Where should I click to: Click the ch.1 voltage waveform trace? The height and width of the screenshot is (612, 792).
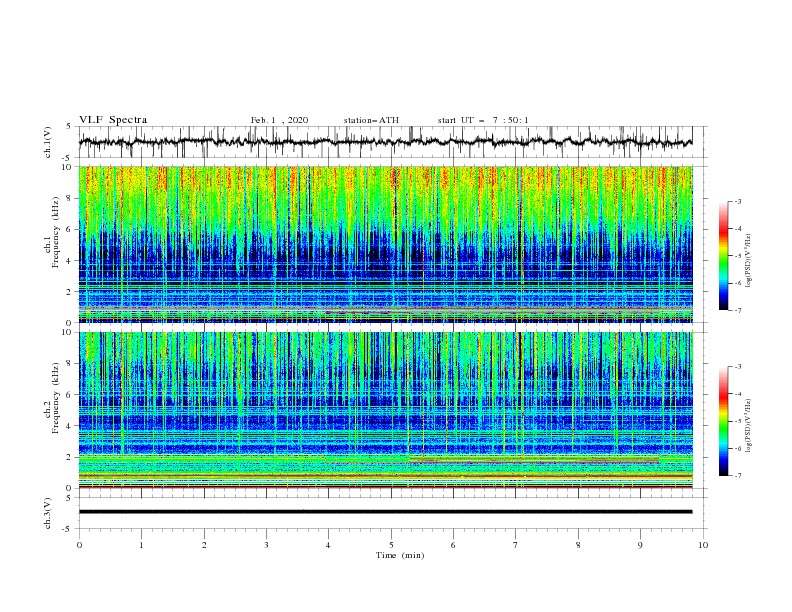385,142
